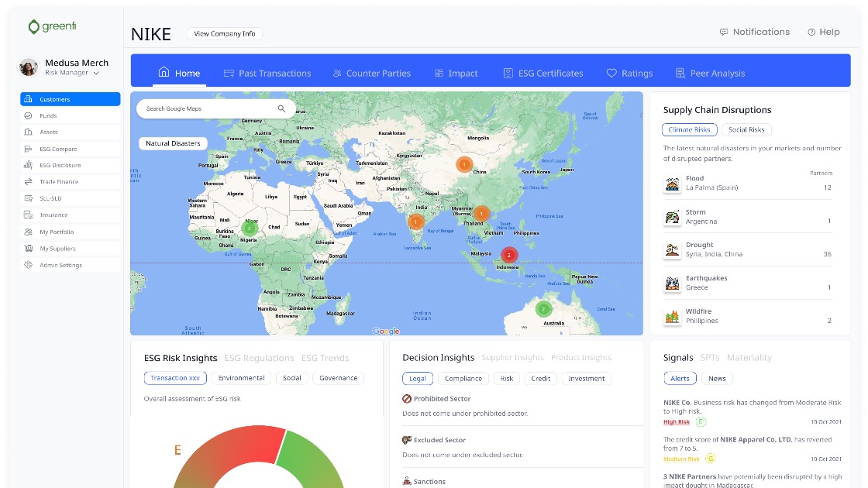
Task: Open Assets icon in sidebar
Action: (x=28, y=132)
